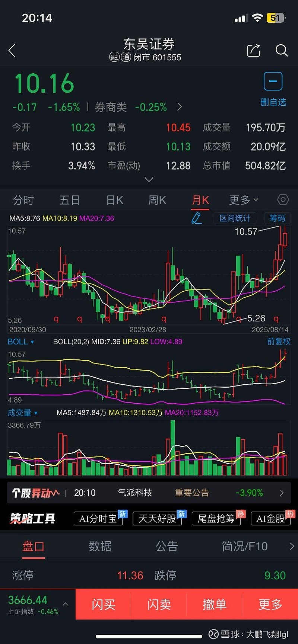The image size is (298, 644).
Task: Tap the 筹码 button
Action: [278, 218]
